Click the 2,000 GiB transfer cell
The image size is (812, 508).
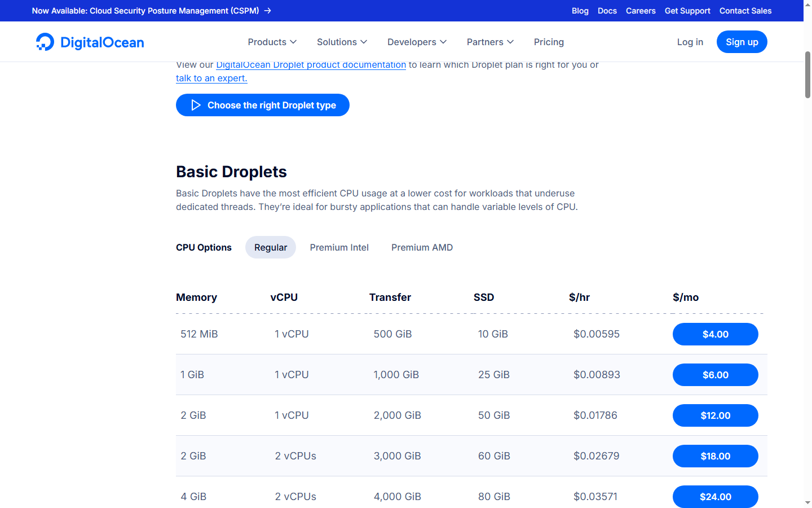(x=398, y=415)
